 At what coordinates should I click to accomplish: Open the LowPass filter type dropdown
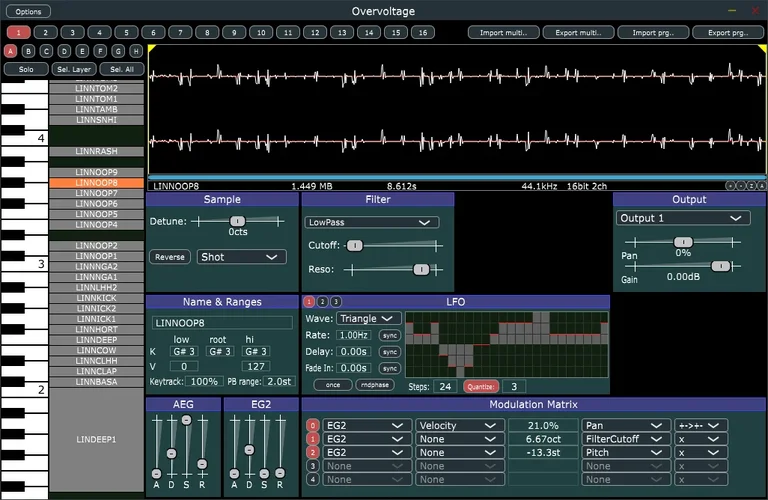[371, 222]
